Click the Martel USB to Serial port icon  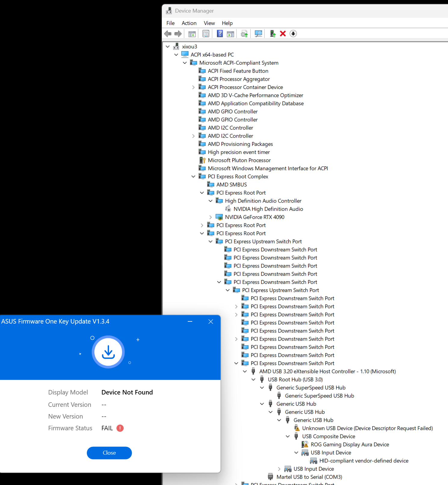coord(270,477)
